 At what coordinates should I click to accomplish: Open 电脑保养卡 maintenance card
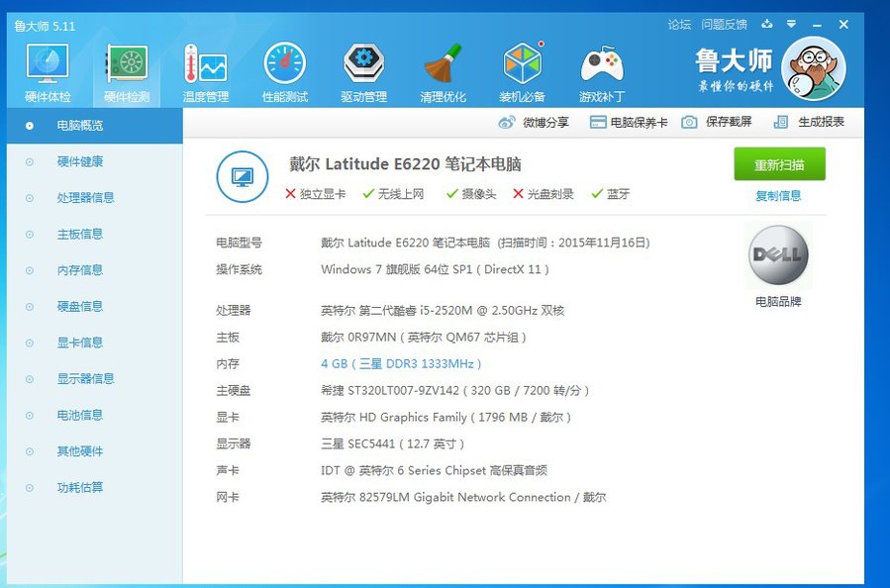pos(629,123)
